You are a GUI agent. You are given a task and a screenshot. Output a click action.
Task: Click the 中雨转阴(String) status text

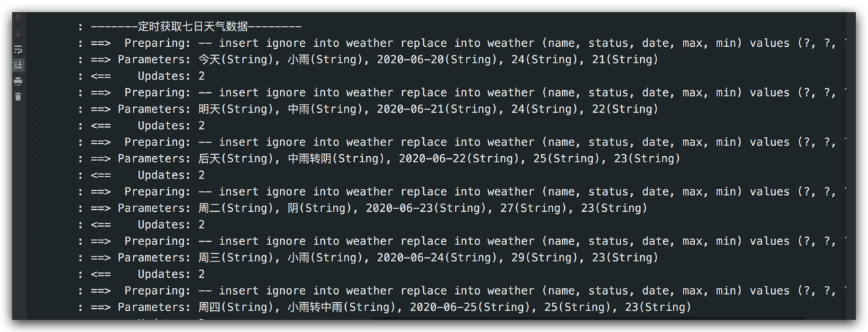click(338, 159)
